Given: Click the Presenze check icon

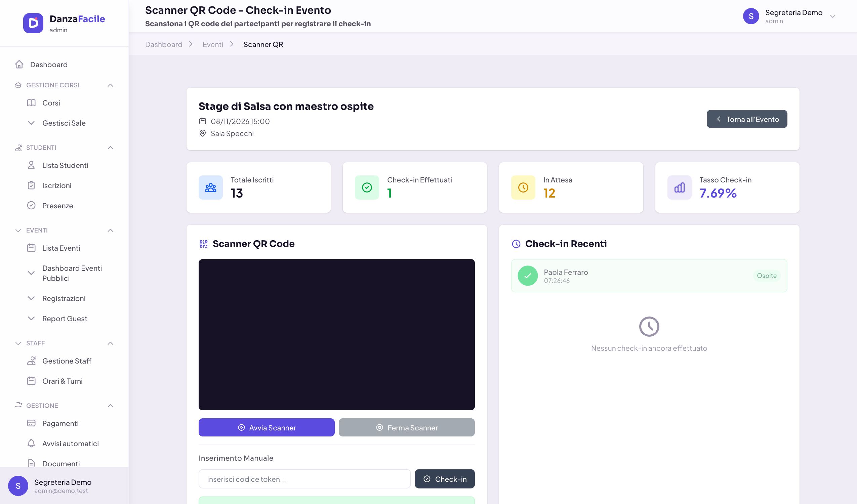Looking at the screenshot, I should pyautogui.click(x=31, y=205).
